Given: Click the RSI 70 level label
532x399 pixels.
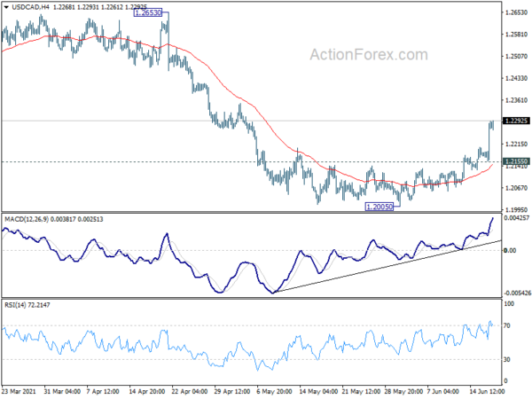Looking at the screenshot, I should point(507,325).
